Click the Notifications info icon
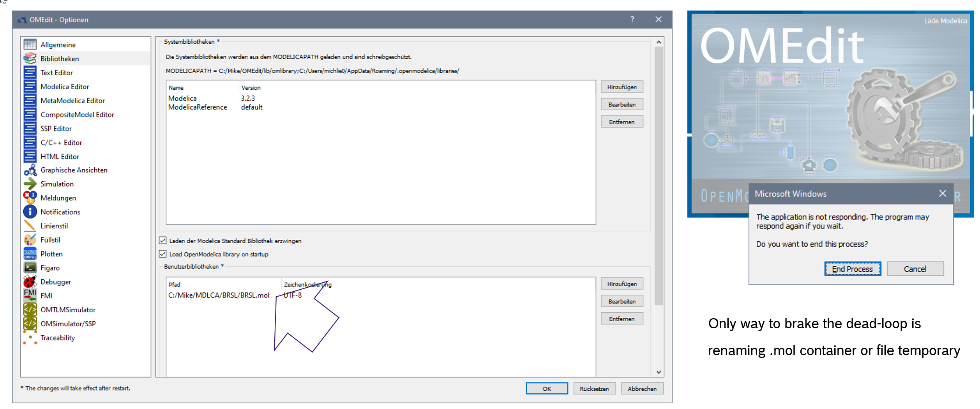Image resolution: width=980 pixels, height=409 pixels. pos(30,212)
